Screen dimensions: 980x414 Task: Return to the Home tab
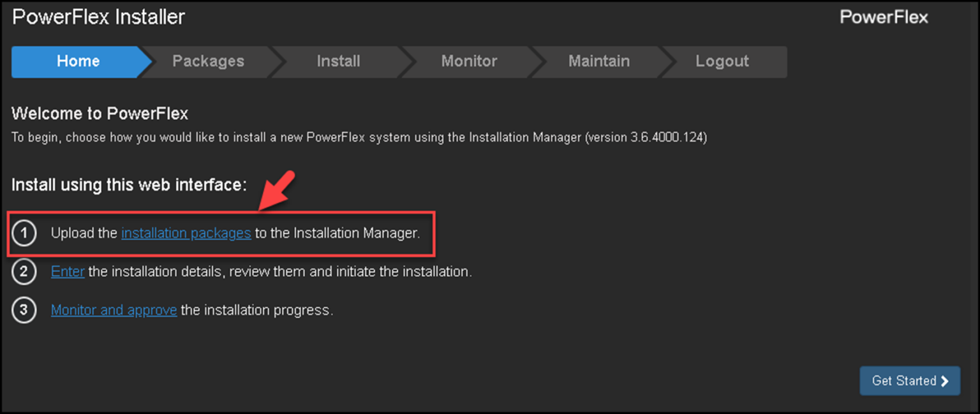coord(78,61)
